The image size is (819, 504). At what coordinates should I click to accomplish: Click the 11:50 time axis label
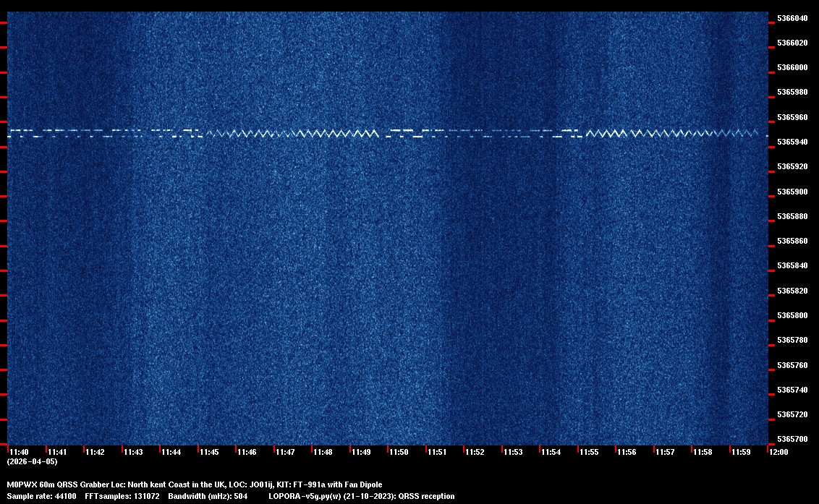click(399, 452)
